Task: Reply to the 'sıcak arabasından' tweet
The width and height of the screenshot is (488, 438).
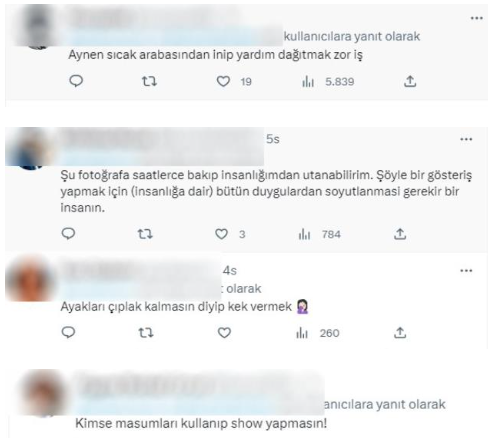Action: pos(76,81)
